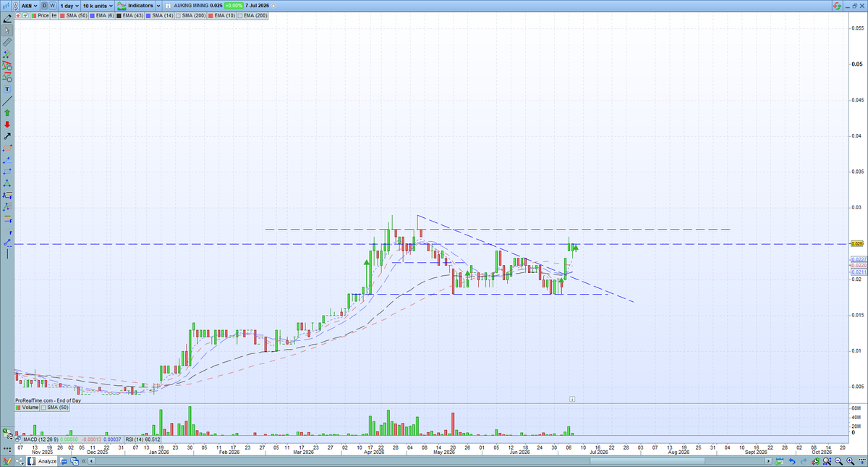Open the 1 day timeframe dropdown

tap(69, 6)
